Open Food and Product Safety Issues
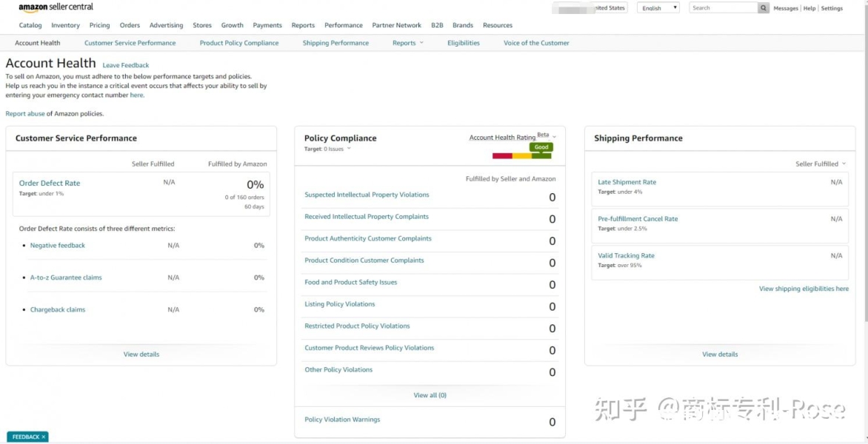This screenshot has width=868, height=444. [x=351, y=282]
